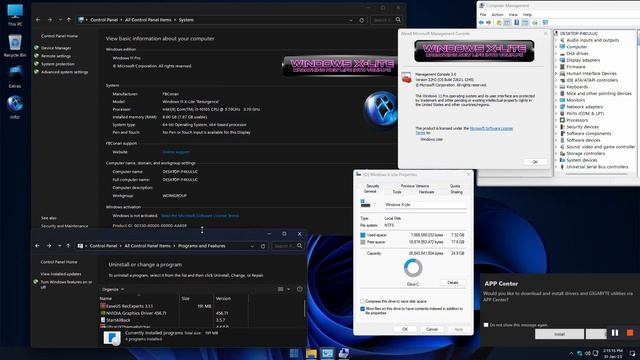Click OK in the drive properties dialog
The image size is (640, 360).
(x=404, y=329)
